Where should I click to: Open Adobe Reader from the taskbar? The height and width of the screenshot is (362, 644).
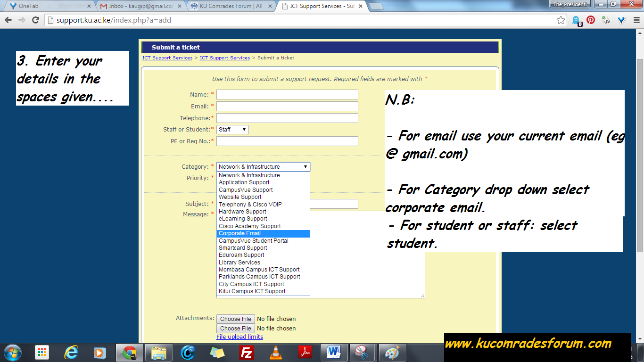305,353
